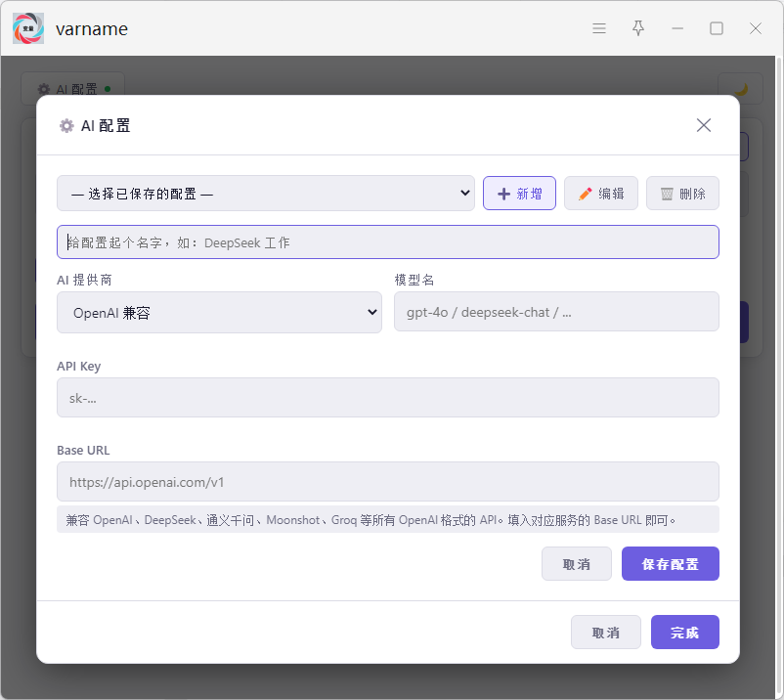Click the AI 配置 tab behind dialog

(x=73, y=89)
